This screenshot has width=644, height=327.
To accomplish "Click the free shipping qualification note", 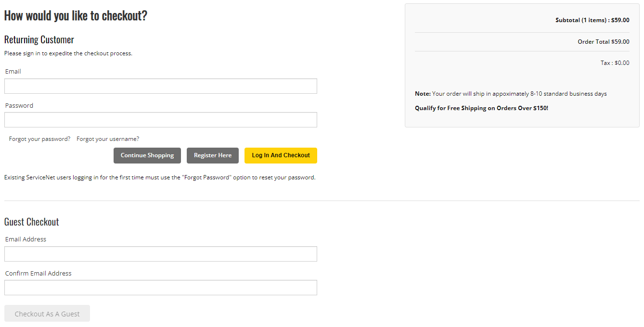I will (481, 108).
